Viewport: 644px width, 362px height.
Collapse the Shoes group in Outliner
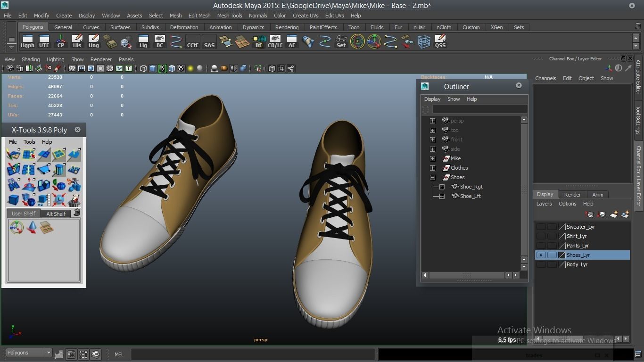432,177
